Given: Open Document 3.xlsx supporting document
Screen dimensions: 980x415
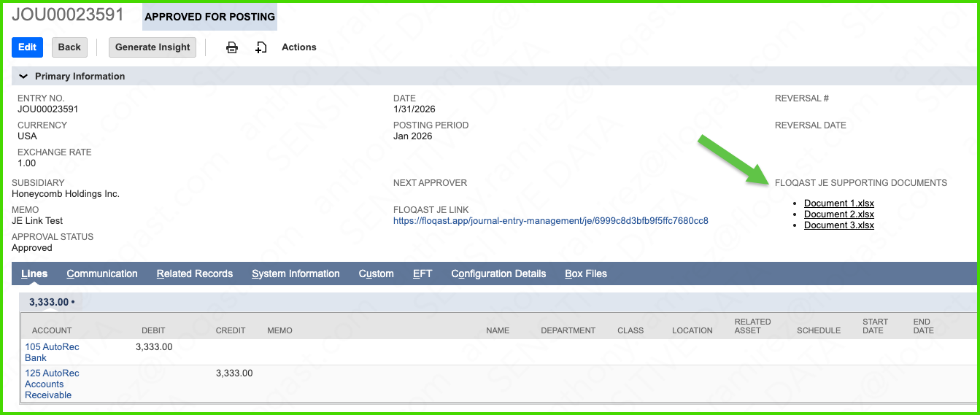Looking at the screenshot, I should (x=838, y=225).
